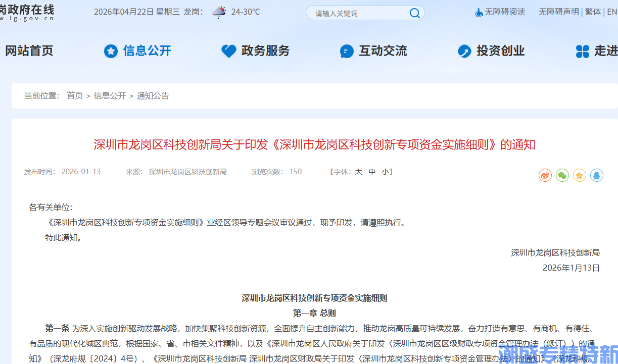Share the article to QQ
618x364 pixels.
click(597, 175)
